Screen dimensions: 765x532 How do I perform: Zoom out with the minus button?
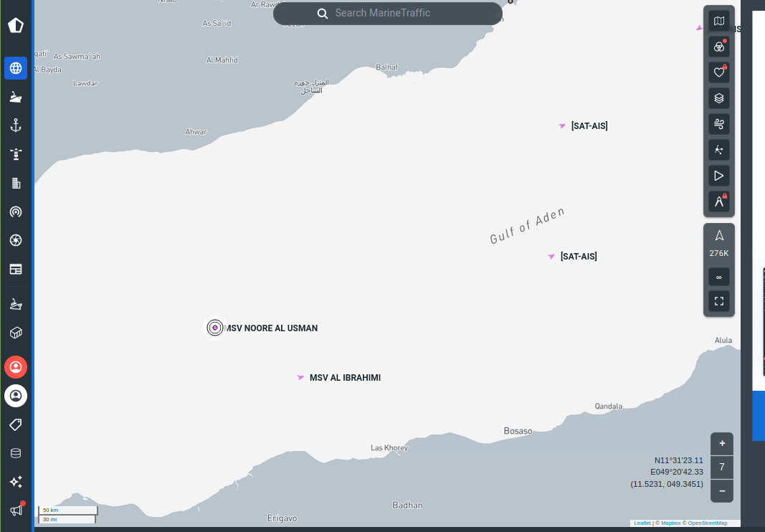click(722, 491)
